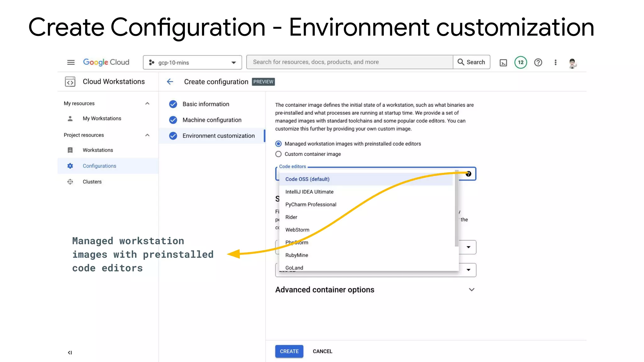
Task: Click the search resources input field
Action: click(350, 62)
